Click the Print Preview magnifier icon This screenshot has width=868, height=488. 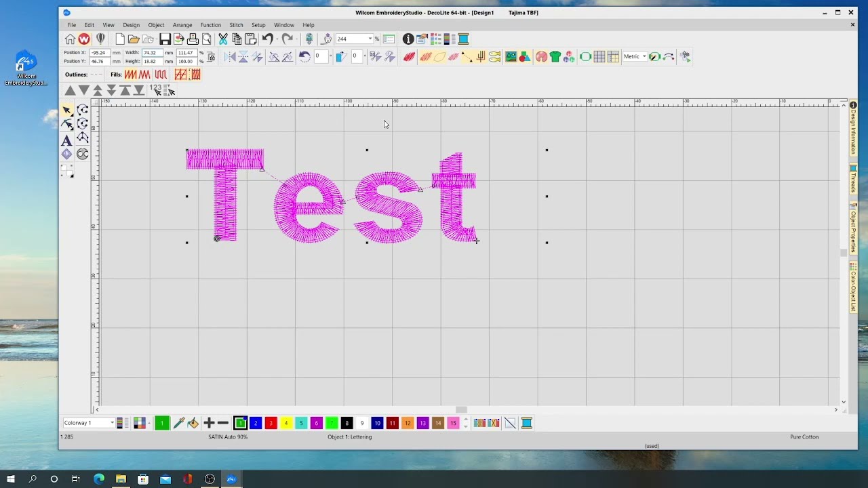coord(206,39)
